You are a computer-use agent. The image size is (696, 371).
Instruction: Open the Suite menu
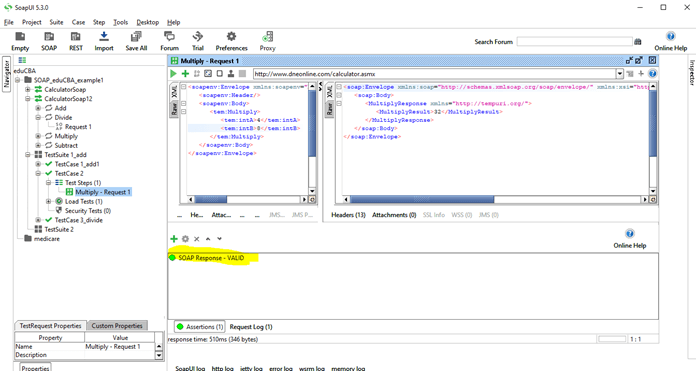(56, 22)
